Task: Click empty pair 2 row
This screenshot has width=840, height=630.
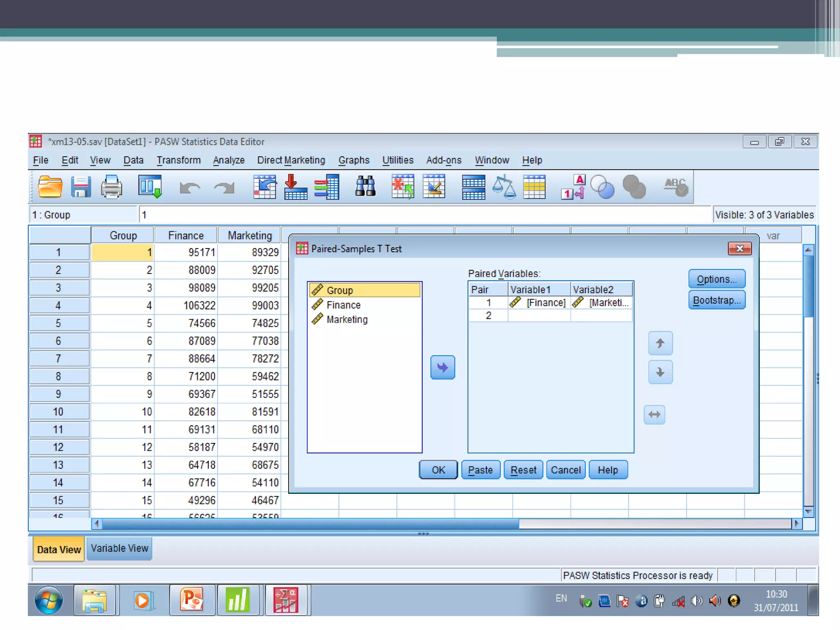Action: coord(550,315)
